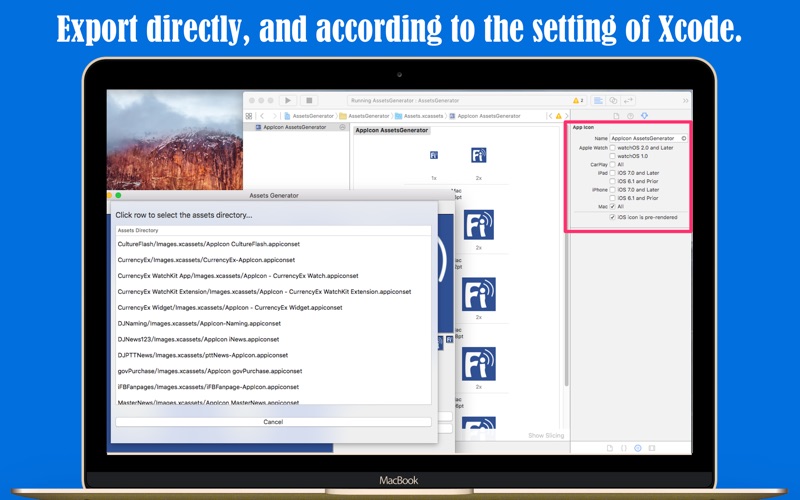
Task: Select the CultureFlash AppIcon appiconset row
Action: 273,244
